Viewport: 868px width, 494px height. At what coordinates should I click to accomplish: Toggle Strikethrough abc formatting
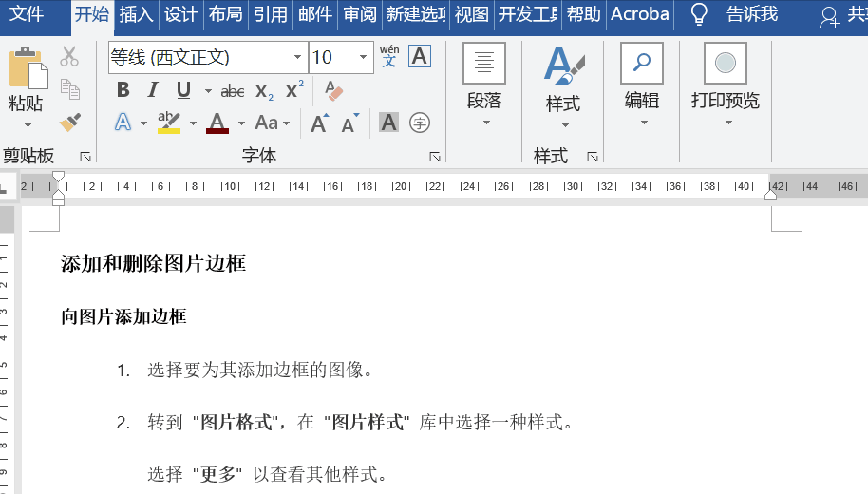tap(233, 91)
